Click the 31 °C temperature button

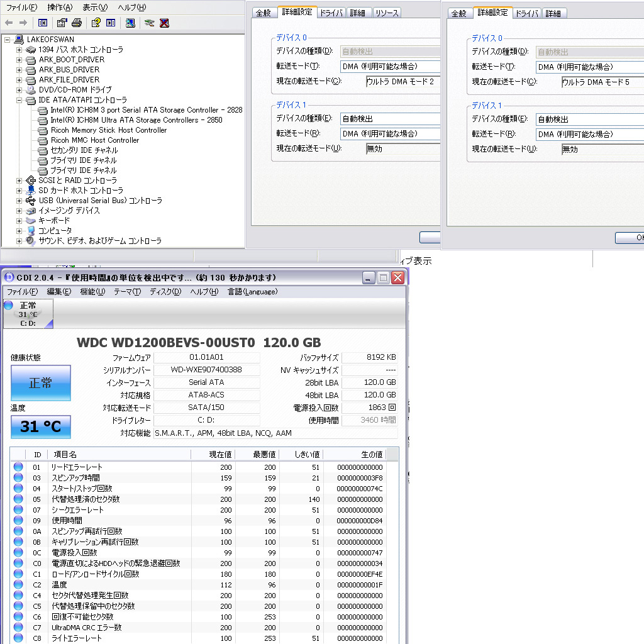[41, 427]
